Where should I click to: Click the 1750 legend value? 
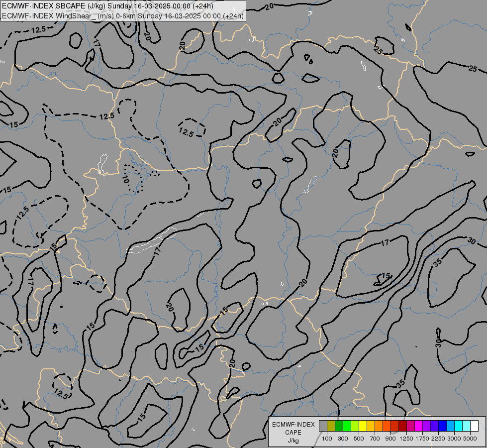point(422,439)
